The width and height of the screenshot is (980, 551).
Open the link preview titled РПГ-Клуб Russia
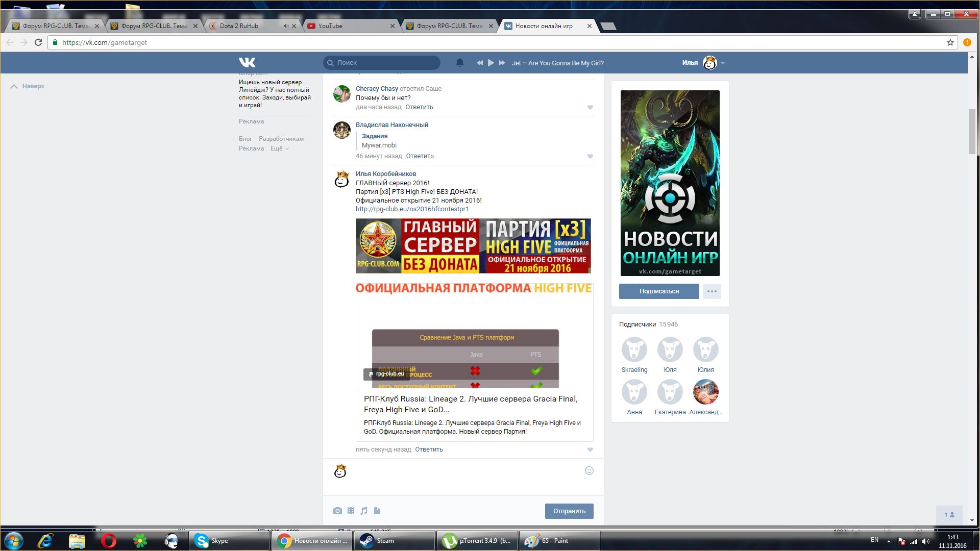(471, 404)
